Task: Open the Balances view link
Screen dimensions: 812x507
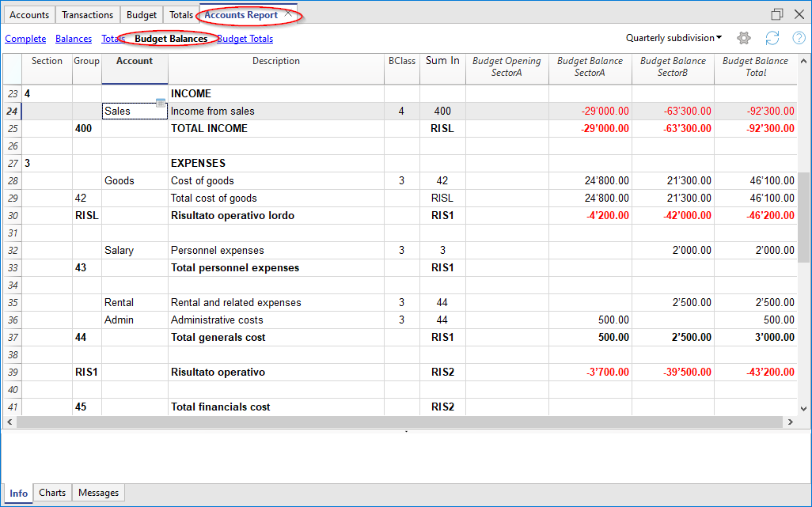Action: (x=74, y=39)
